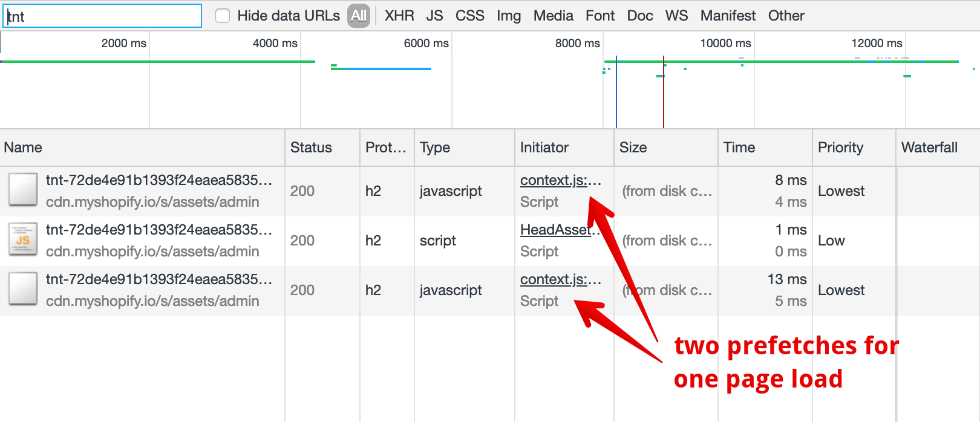980x422 pixels.
Task: Select the CSS filter to show only stylesheets
Action: click(470, 16)
